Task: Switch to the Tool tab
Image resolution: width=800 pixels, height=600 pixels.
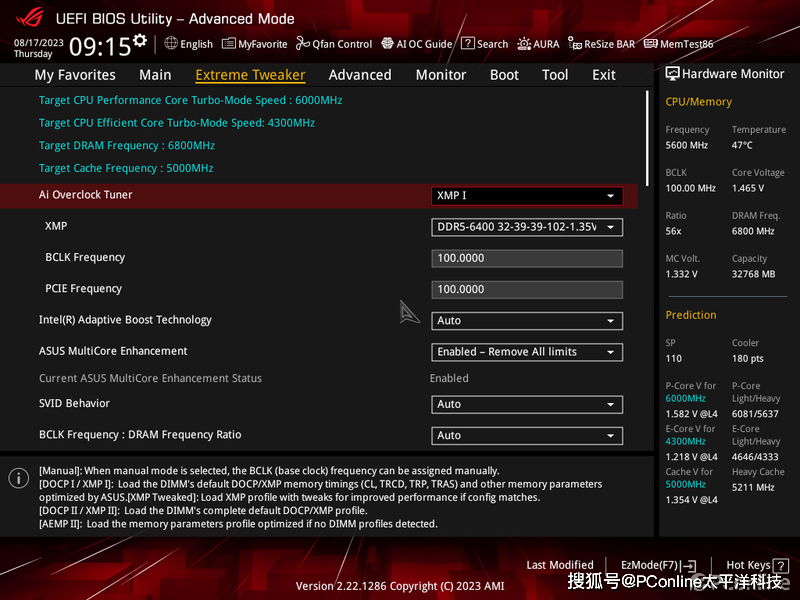Action: (x=555, y=75)
